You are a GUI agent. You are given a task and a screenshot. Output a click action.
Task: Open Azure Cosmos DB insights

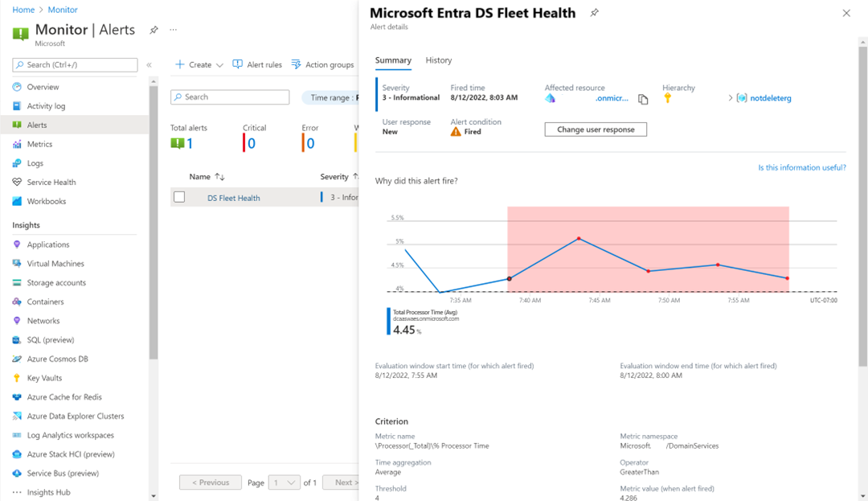point(57,359)
